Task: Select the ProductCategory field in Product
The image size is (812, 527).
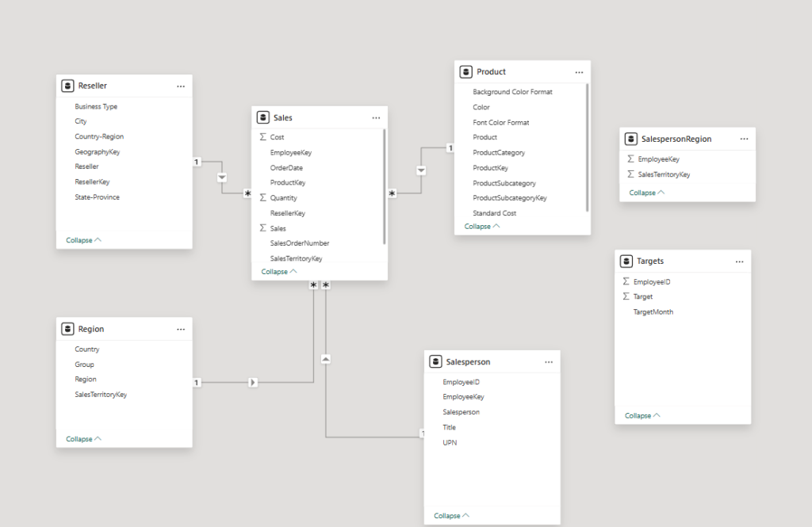Action: point(499,152)
